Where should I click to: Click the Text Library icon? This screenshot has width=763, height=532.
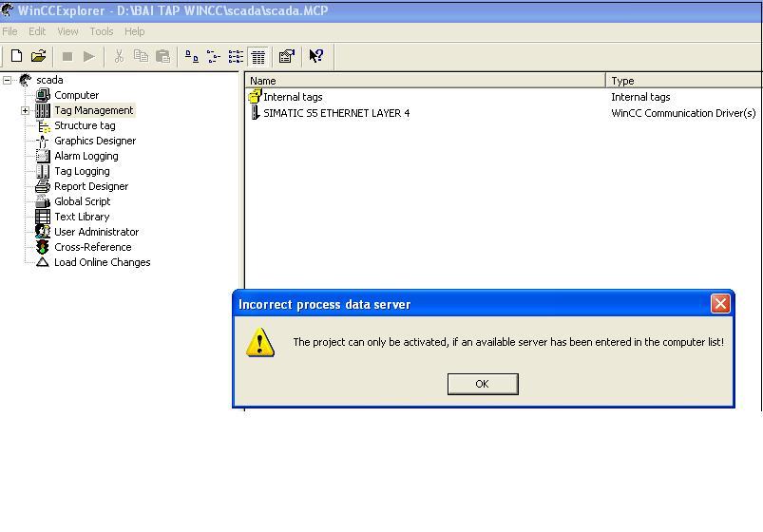(x=43, y=217)
